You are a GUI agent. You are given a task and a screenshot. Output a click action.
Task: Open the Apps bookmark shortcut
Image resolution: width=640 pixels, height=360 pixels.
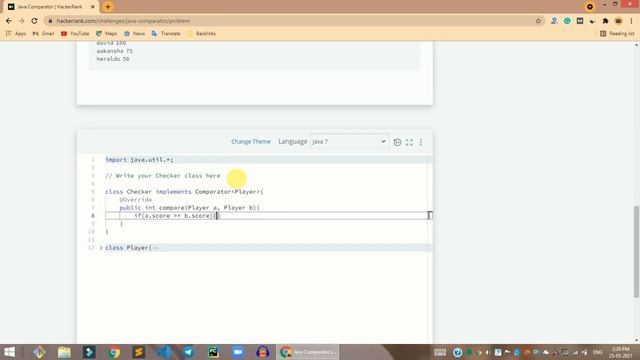pos(16,33)
